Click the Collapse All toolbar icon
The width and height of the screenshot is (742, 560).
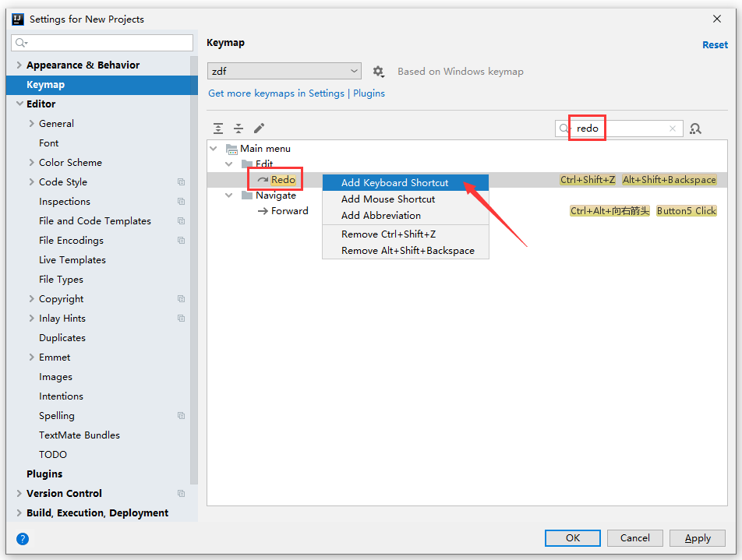pyautogui.click(x=238, y=129)
